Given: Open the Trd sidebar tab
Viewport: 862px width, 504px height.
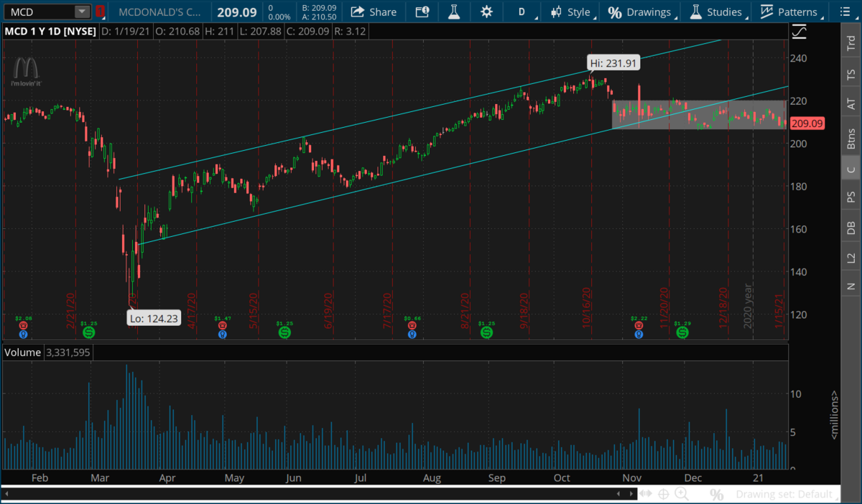Looking at the screenshot, I should click(x=851, y=44).
